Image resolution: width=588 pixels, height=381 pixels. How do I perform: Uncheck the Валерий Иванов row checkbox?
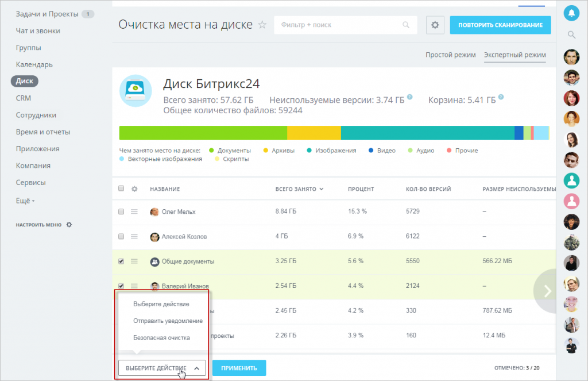coord(121,286)
